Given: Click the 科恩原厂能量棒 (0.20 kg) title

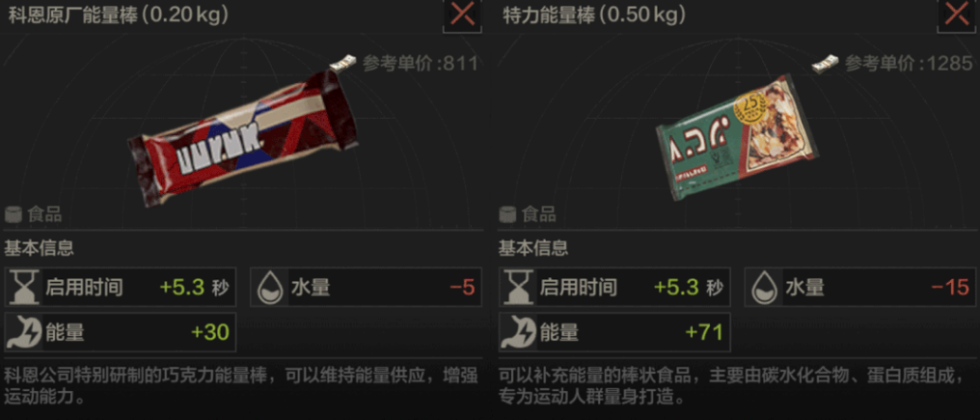Looking at the screenshot, I should (x=119, y=15).
